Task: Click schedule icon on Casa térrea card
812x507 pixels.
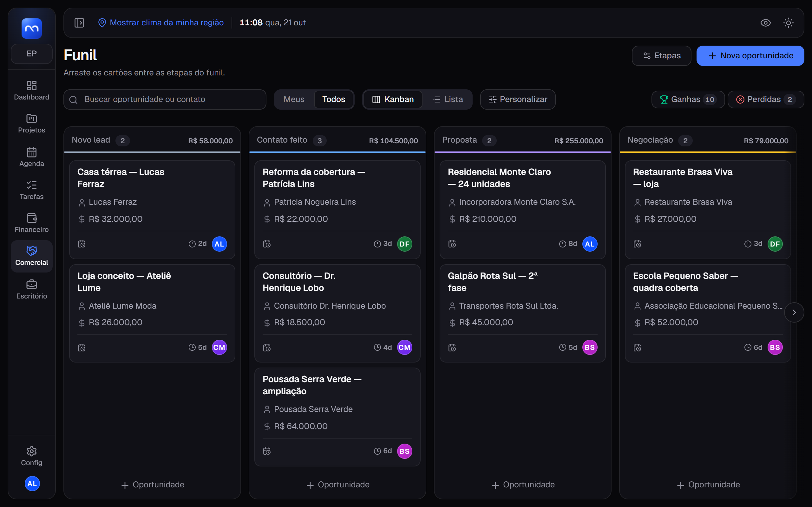Action: point(82,244)
